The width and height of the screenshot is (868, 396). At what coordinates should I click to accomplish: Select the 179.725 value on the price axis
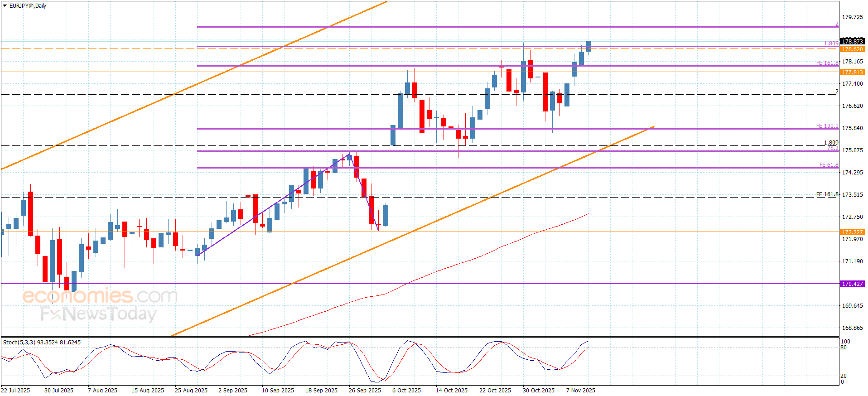point(852,17)
